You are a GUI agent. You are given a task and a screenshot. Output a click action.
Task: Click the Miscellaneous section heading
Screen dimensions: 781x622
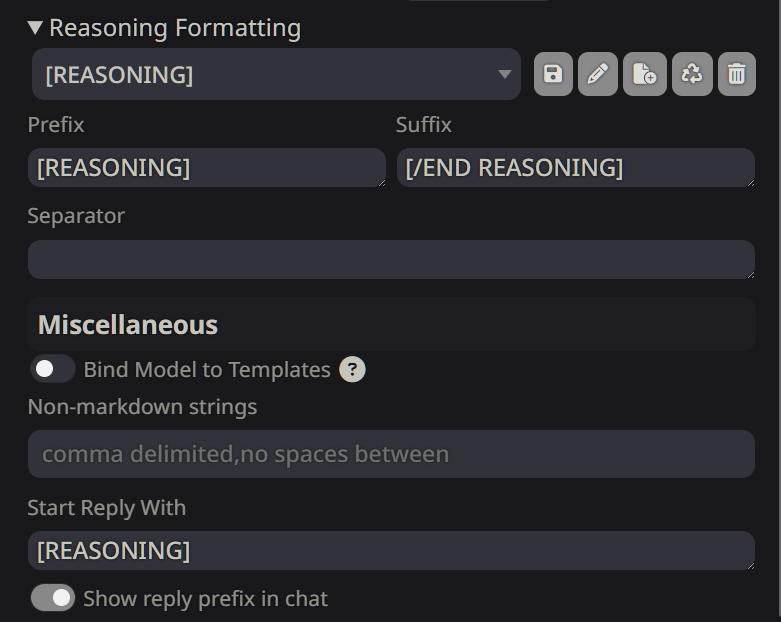click(128, 325)
